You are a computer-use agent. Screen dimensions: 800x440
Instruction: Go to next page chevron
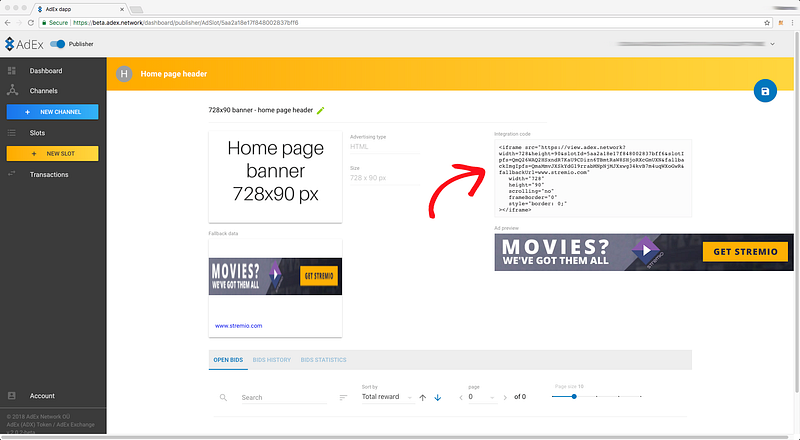[505, 398]
